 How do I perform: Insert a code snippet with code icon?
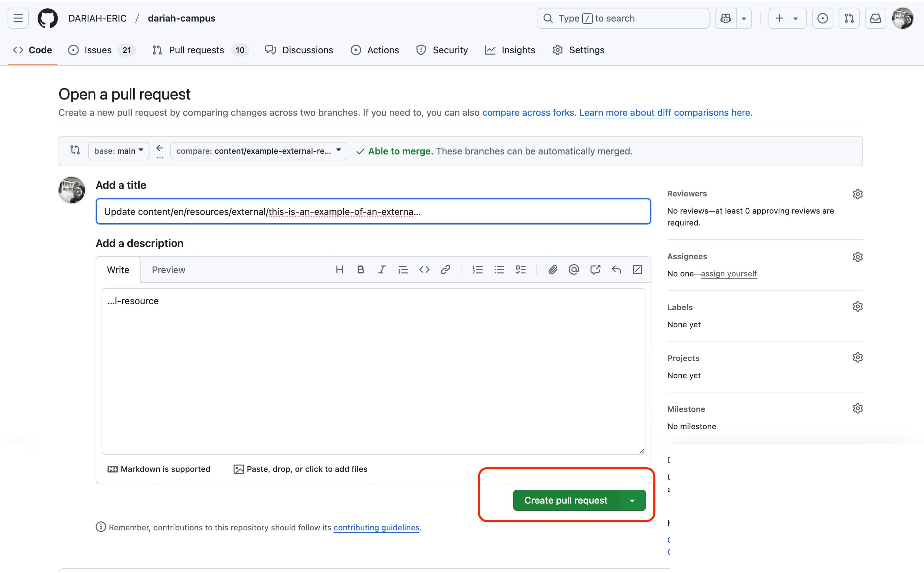tap(424, 269)
